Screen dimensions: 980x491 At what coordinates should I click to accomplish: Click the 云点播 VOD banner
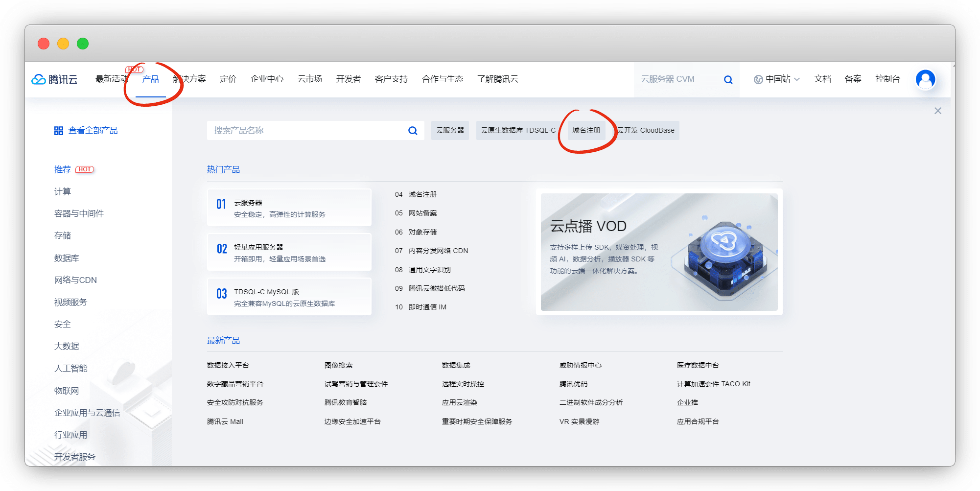659,252
